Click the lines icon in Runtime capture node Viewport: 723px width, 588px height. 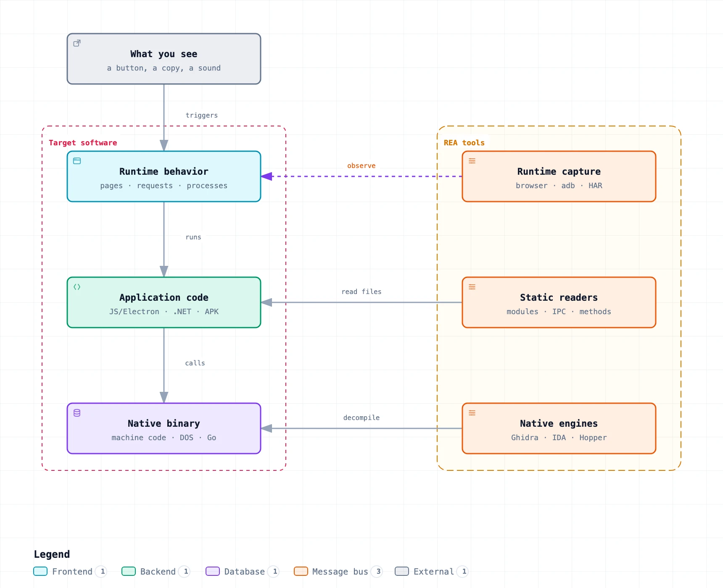click(x=472, y=161)
